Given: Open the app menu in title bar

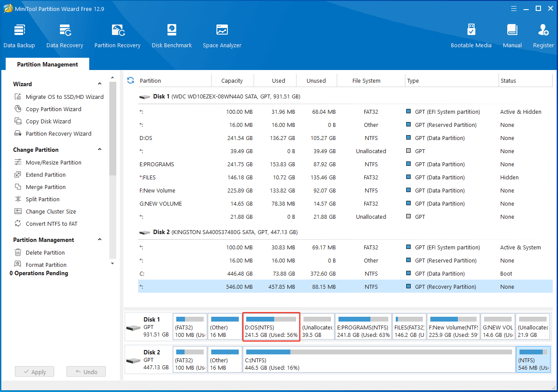Looking at the screenshot, I should (x=514, y=9).
